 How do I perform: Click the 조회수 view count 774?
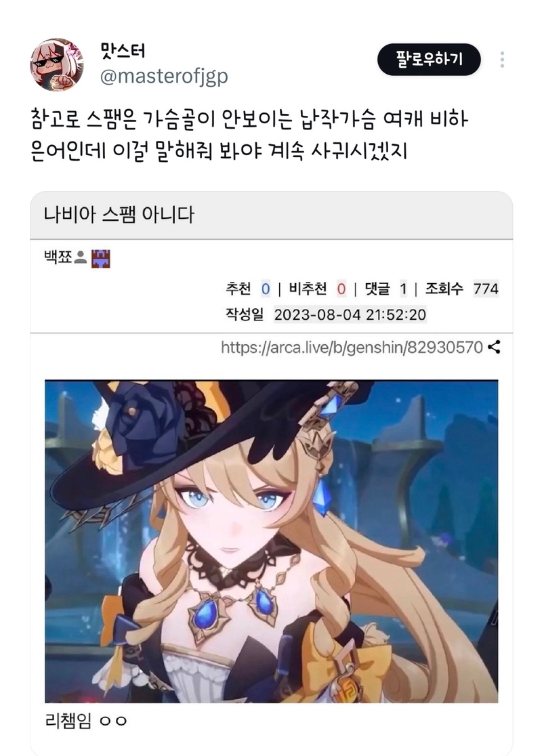pyautogui.click(x=486, y=289)
